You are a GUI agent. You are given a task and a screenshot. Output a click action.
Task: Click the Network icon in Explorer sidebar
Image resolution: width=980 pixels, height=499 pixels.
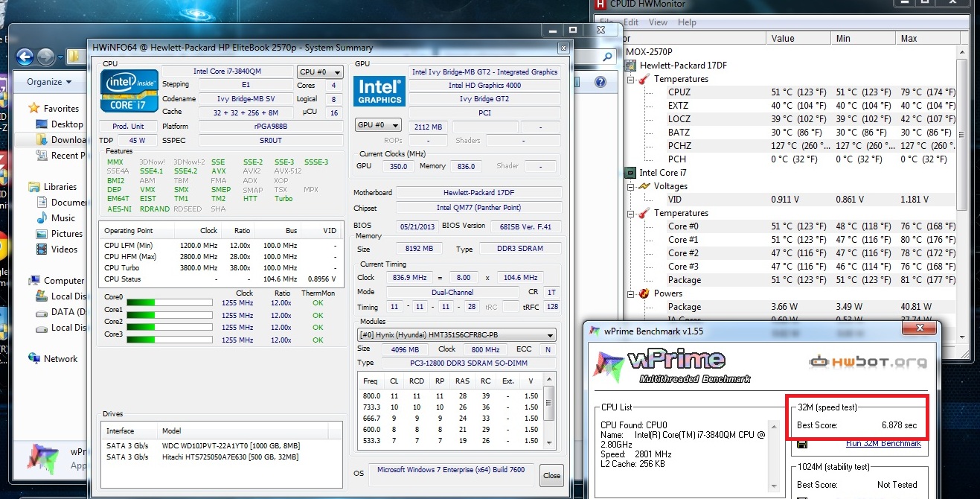[34, 359]
